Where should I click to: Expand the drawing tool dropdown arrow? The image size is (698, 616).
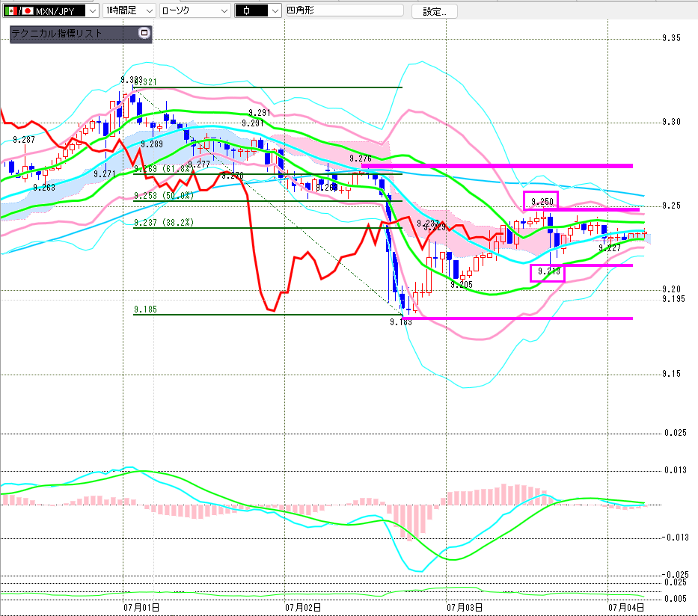[x=275, y=10]
